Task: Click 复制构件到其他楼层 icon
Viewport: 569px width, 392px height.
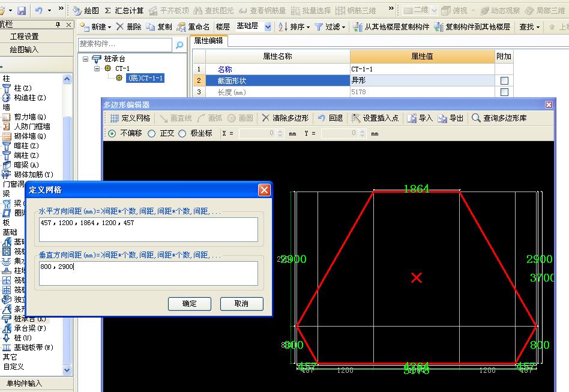Action: [439, 27]
